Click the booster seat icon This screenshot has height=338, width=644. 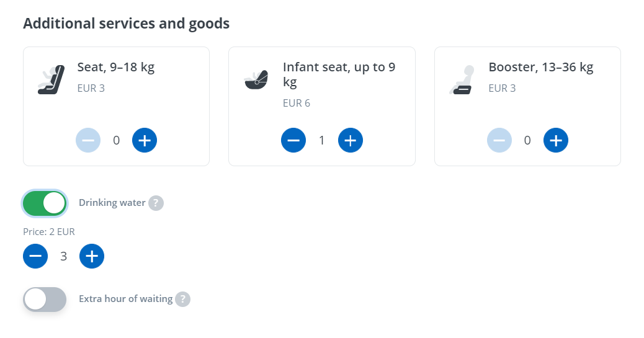pyautogui.click(x=462, y=79)
